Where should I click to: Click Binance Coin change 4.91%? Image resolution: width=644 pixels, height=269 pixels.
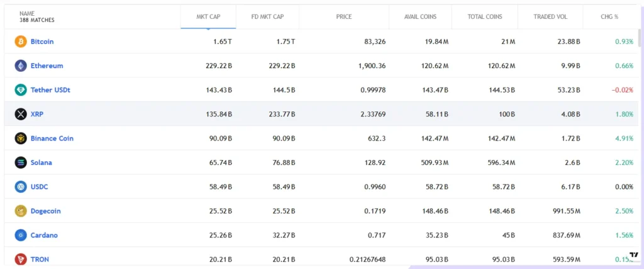point(625,138)
